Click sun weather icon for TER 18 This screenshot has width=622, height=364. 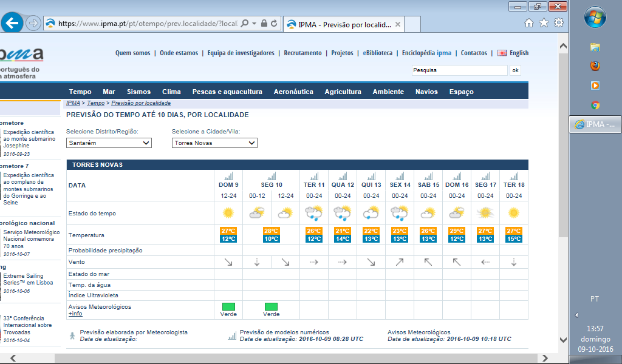click(514, 213)
